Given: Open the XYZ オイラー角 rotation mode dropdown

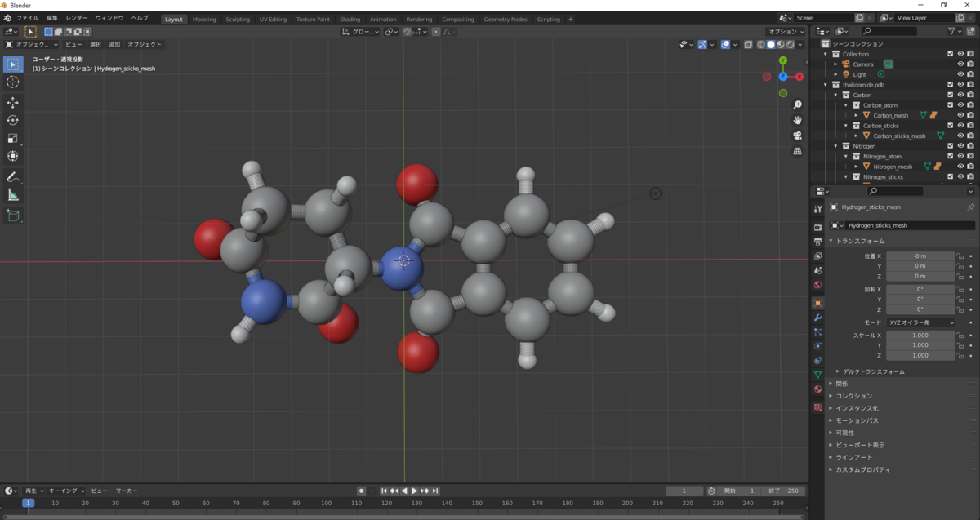Looking at the screenshot, I should click(x=920, y=322).
